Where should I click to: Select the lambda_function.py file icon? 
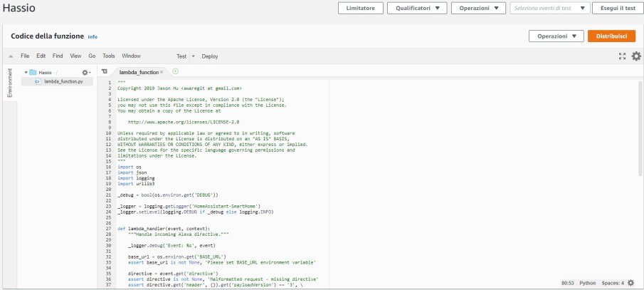coord(38,81)
